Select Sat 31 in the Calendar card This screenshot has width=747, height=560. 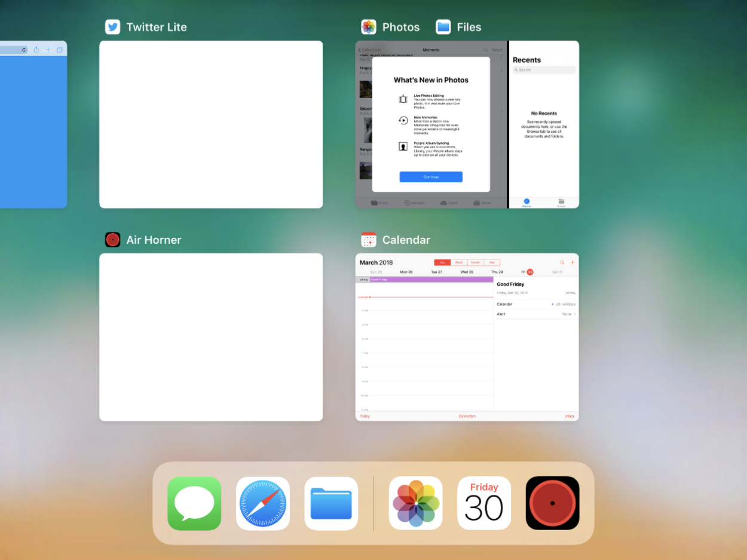(x=558, y=272)
